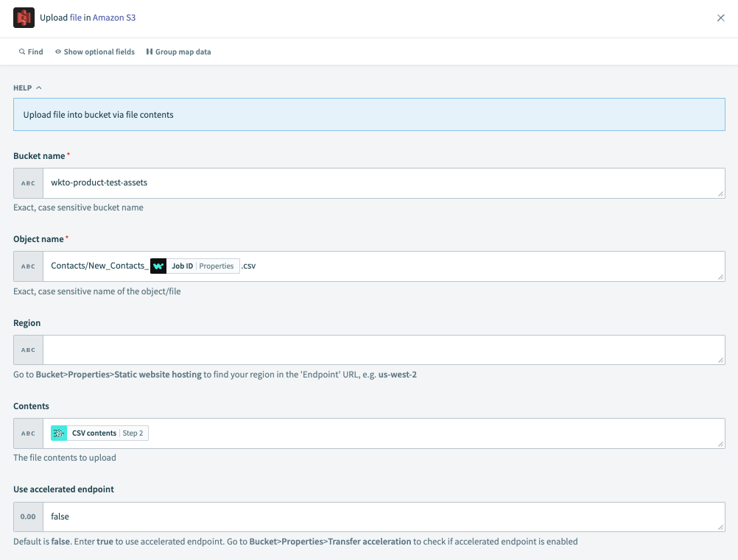Click the Workato icon in Job ID pill
Viewport: 738px width, 560px height.
pyautogui.click(x=158, y=266)
